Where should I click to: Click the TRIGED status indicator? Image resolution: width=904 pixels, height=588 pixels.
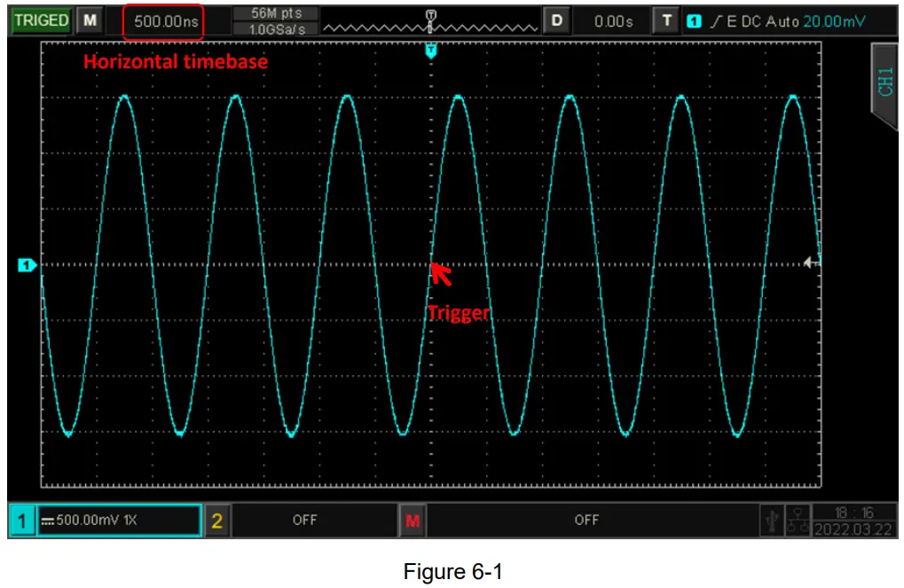tap(40, 19)
